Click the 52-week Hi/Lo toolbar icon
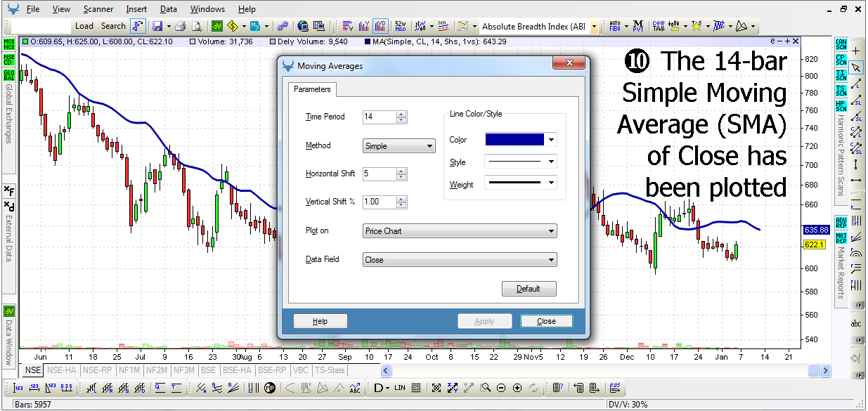868x411 pixels. (400, 26)
